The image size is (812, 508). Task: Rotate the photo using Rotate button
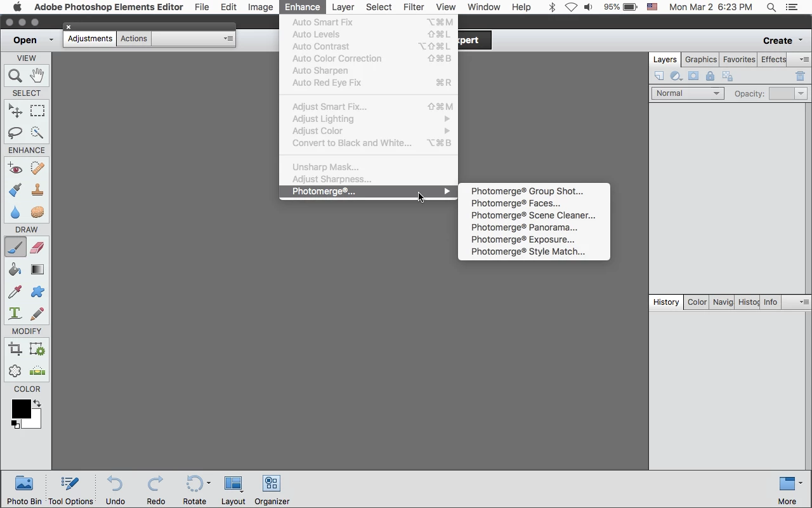tap(195, 490)
